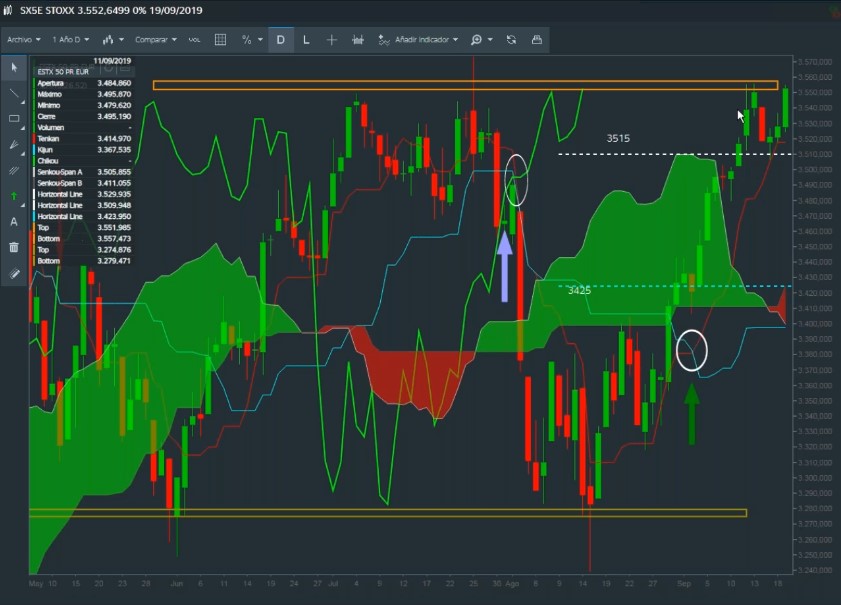Screen dimensions: 841x605
Task: Click the Cierre row value 3.495,190
Action: (x=114, y=116)
